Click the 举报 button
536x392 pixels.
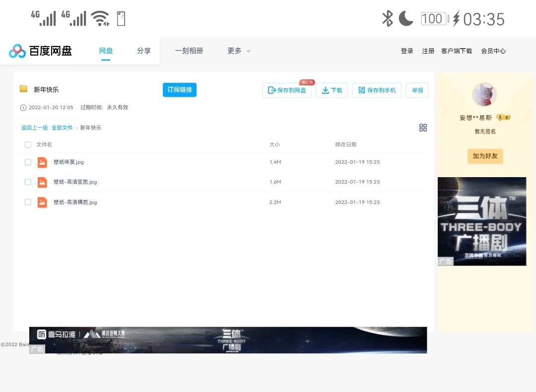coord(417,90)
